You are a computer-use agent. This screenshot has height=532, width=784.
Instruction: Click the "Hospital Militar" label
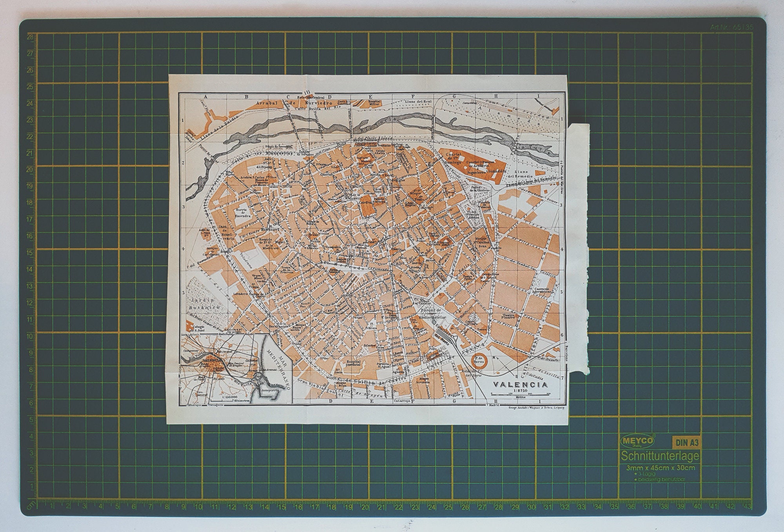click(x=374, y=102)
